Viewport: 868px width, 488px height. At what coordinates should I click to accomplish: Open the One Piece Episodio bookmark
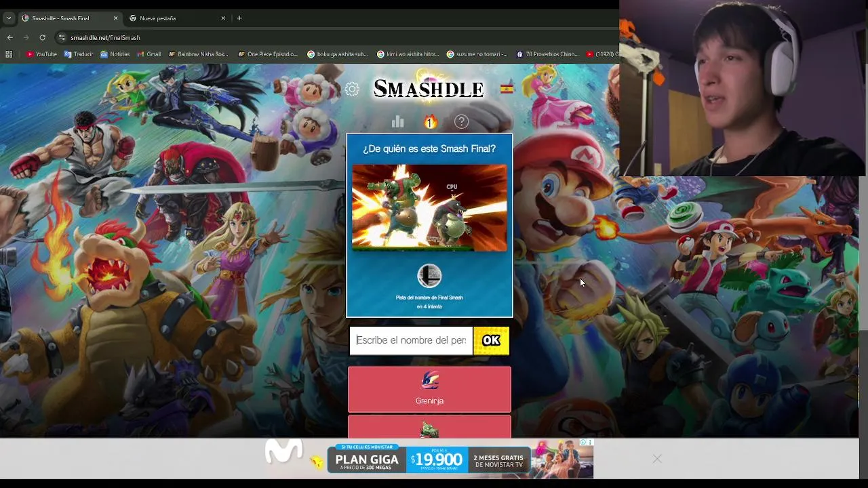pyautogui.click(x=268, y=54)
